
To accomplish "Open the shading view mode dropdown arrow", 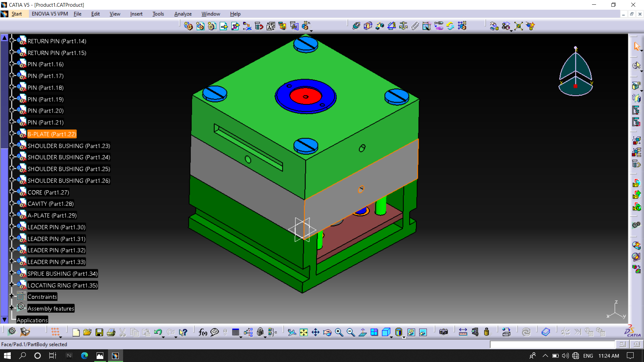I will pos(404,337).
